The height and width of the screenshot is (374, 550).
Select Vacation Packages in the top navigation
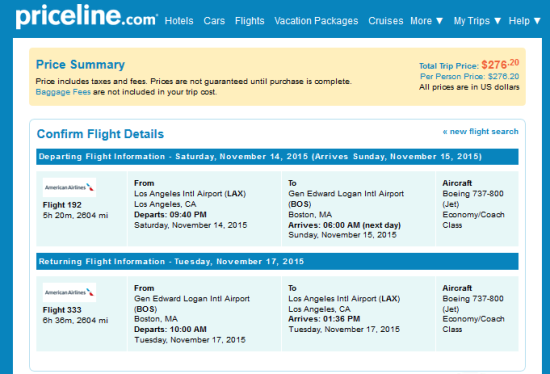click(x=316, y=21)
